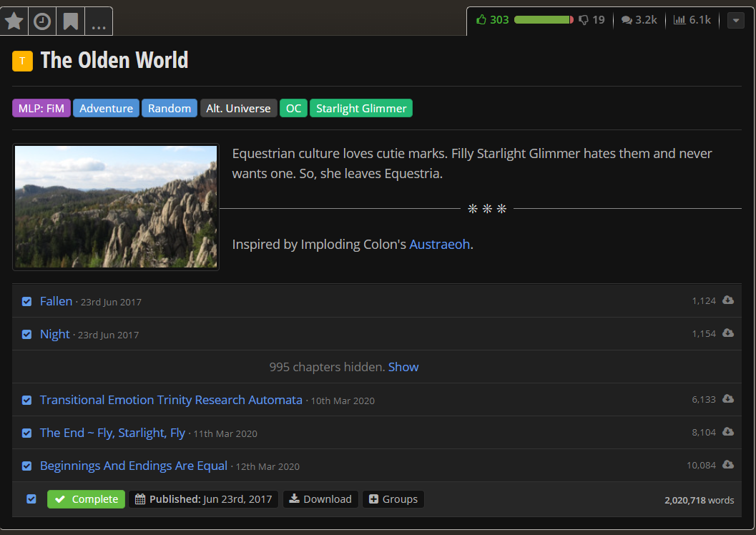Screen dimensions: 756x535
Task: Click the clock read-later icon
Action: click(x=42, y=21)
